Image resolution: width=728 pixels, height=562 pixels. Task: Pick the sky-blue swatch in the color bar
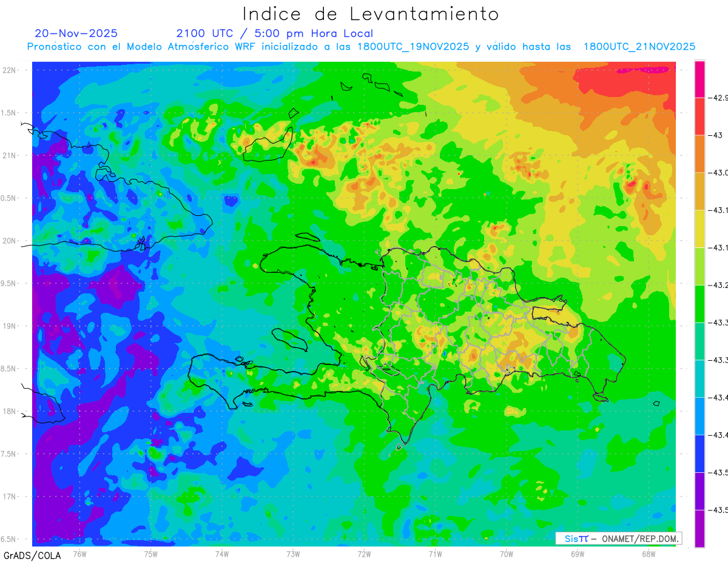coord(699,416)
